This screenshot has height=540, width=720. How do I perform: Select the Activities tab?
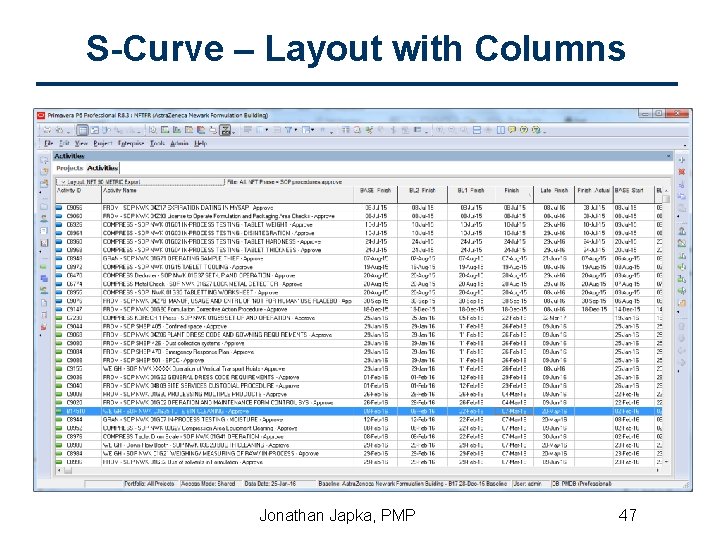[102, 168]
